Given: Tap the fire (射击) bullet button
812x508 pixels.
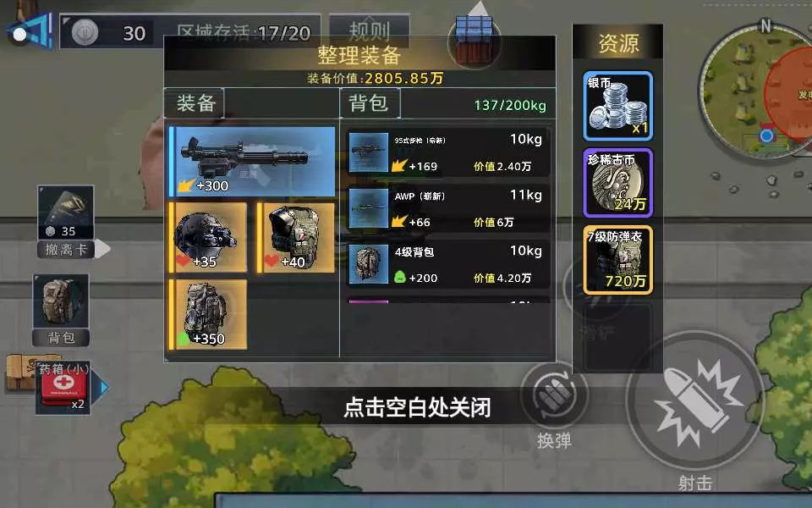Looking at the screenshot, I should pos(695,400).
